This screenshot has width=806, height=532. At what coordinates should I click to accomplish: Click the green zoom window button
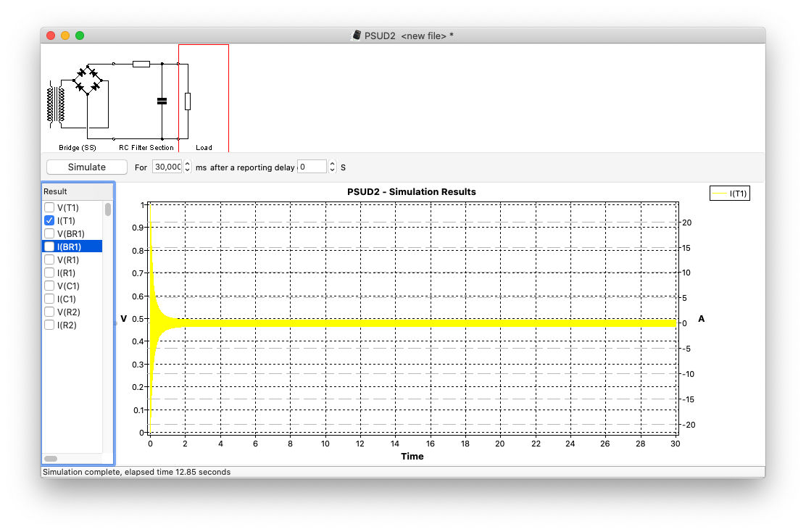click(80, 36)
